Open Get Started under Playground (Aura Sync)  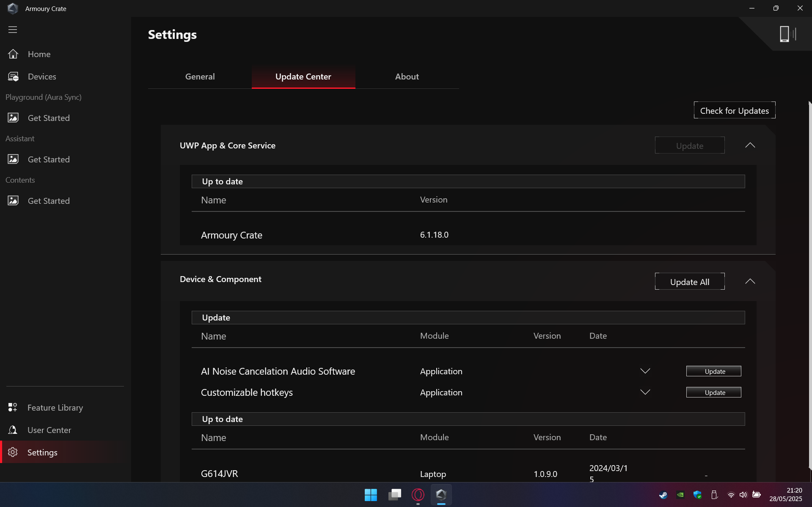pyautogui.click(x=48, y=118)
